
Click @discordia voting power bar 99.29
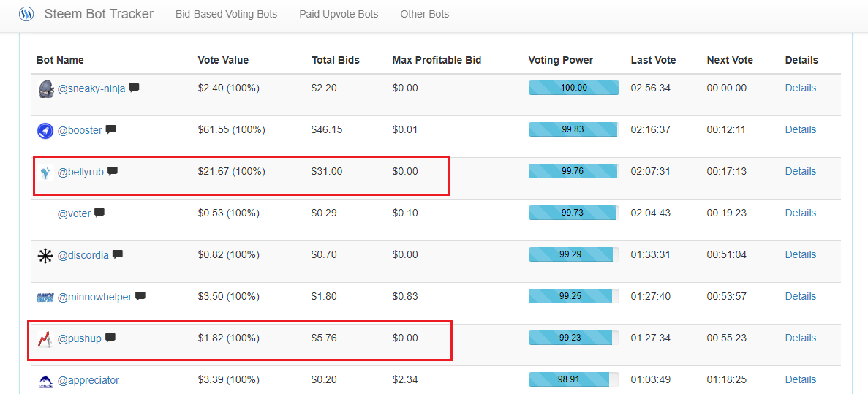(x=573, y=254)
